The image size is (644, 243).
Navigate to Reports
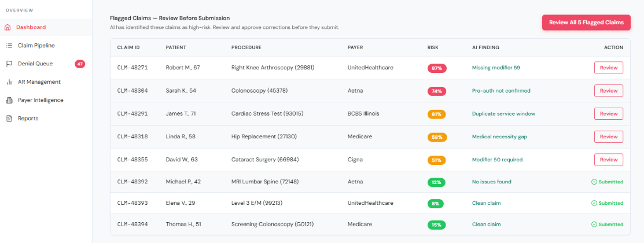click(x=46, y=118)
